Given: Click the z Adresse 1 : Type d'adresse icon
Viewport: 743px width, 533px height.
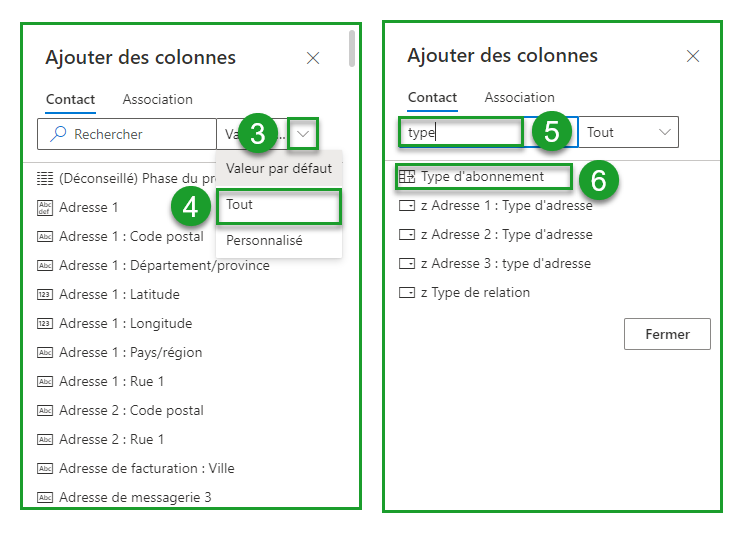Looking at the screenshot, I should 406,206.
